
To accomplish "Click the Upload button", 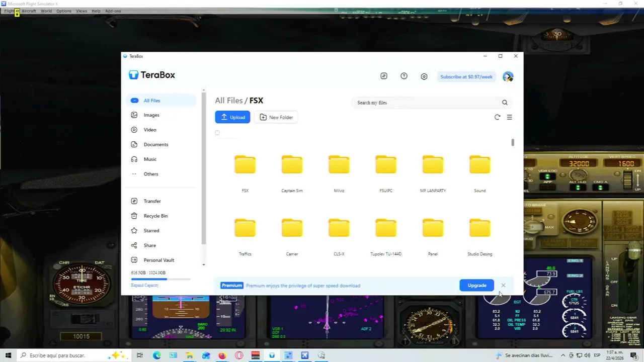I will coord(232,117).
